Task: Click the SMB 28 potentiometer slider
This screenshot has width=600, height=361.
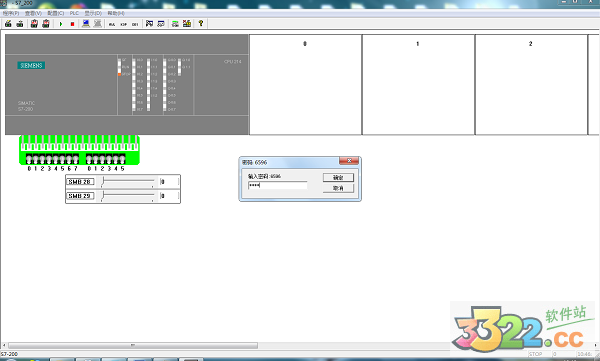Action: point(128,181)
